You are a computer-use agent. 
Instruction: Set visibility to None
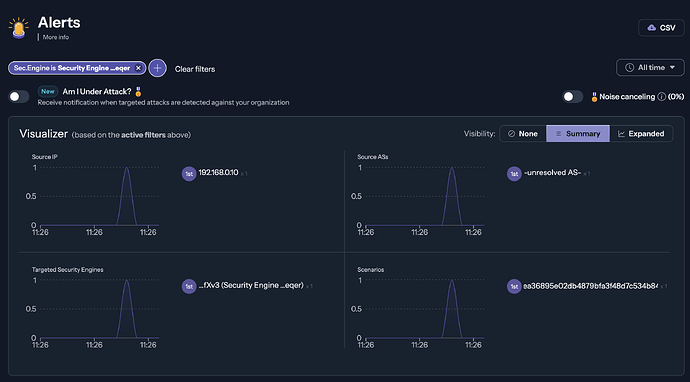click(x=523, y=134)
